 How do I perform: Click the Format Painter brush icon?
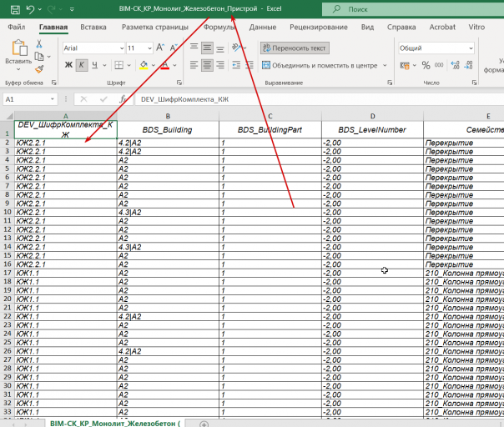(x=39, y=68)
